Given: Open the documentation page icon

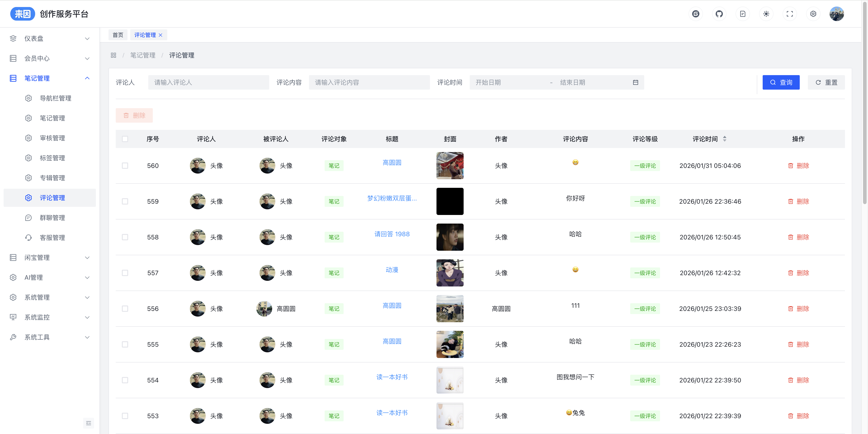Looking at the screenshot, I should click(x=743, y=14).
